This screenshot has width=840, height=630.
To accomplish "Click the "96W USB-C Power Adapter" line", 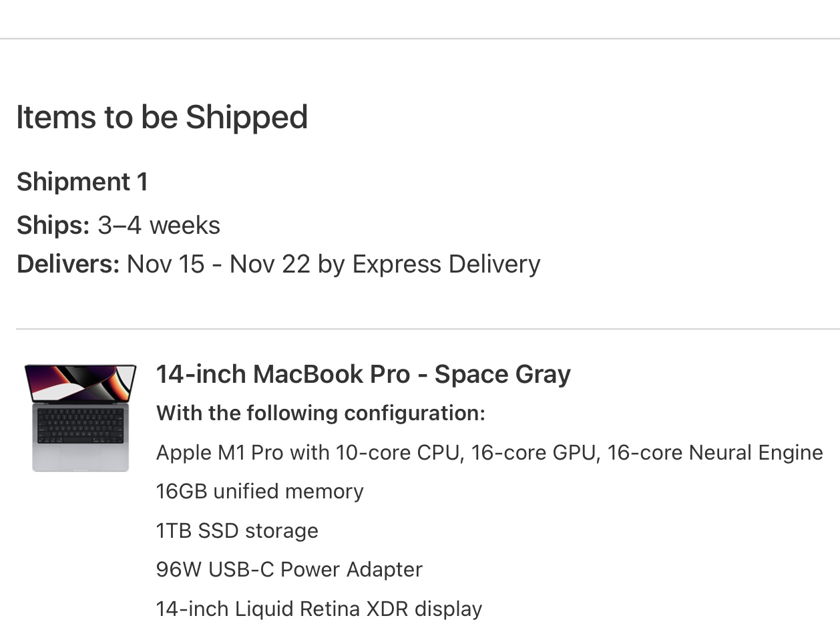I will (289, 570).
